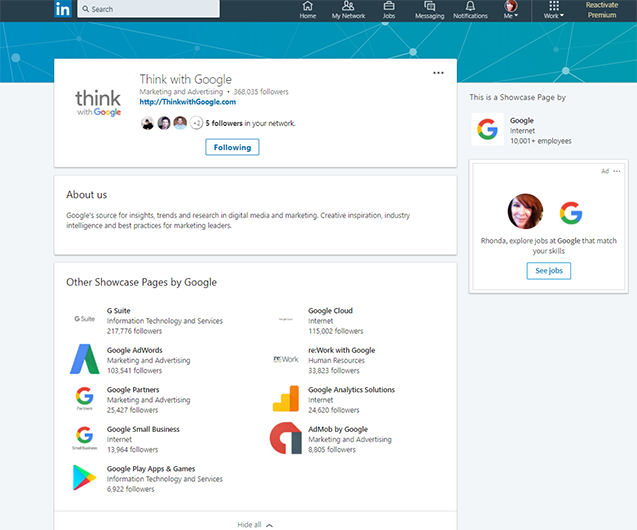The width and height of the screenshot is (637, 530).
Task: Click the '368,035 followers' text
Action: tap(261, 92)
